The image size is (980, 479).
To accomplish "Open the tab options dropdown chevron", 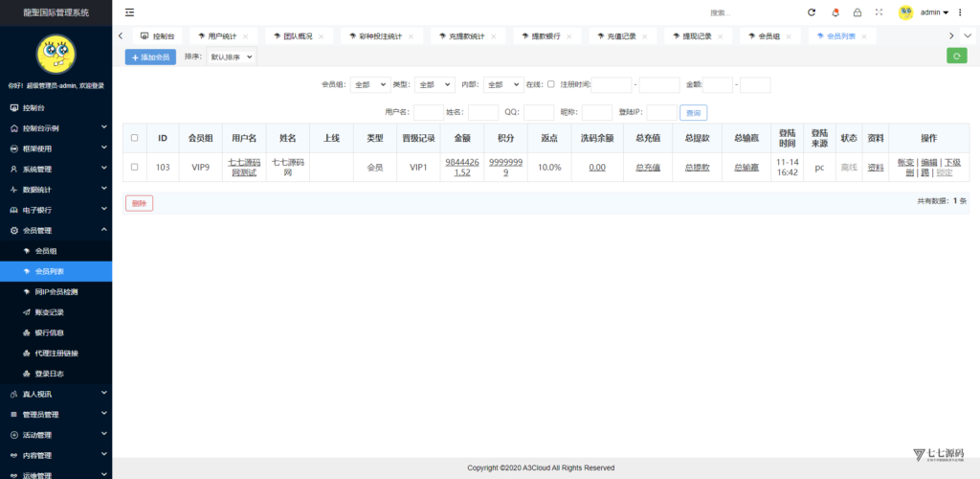I will point(968,36).
